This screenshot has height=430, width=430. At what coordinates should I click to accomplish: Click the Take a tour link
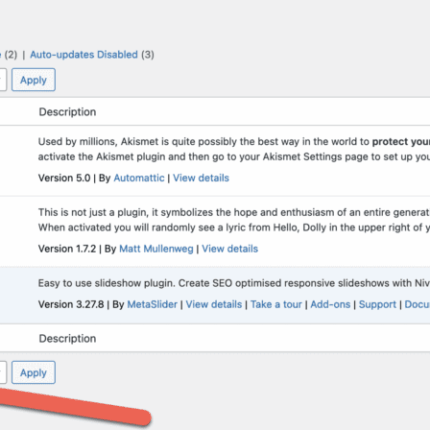point(276,304)
